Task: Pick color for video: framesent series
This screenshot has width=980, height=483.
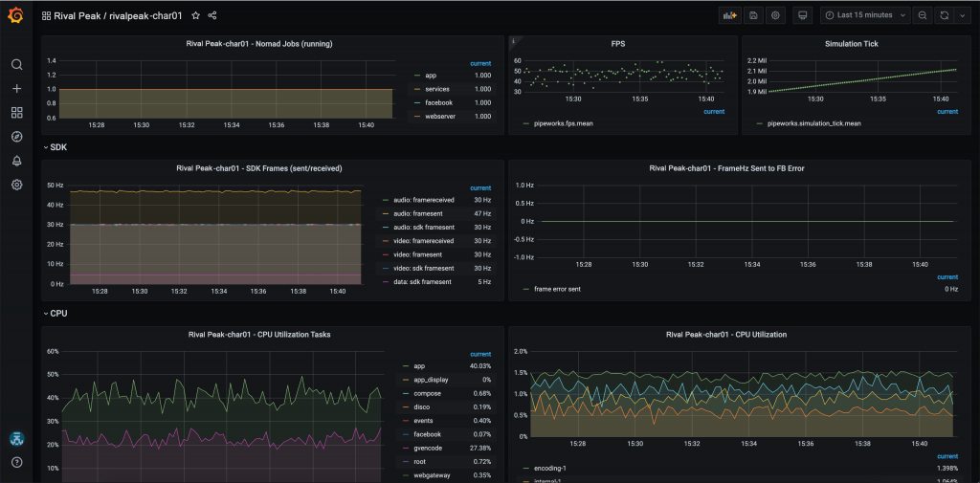Action: point(385,255)
